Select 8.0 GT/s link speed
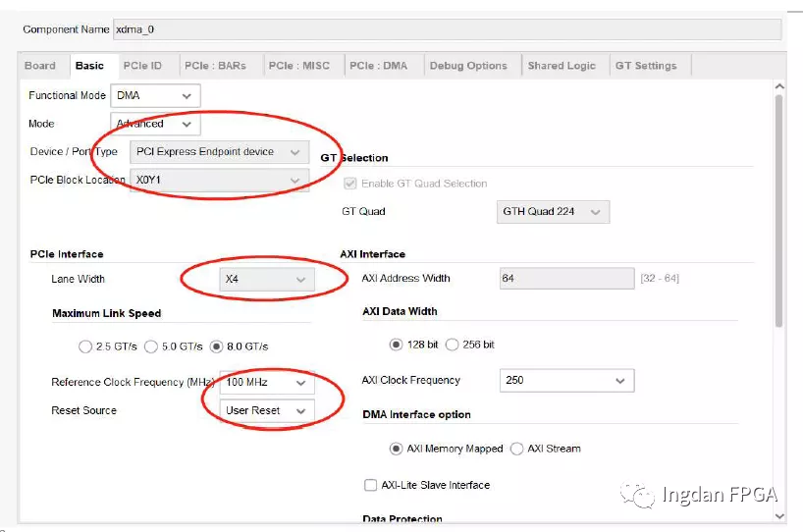Screen dimensions: 803x532 (217, 346)
